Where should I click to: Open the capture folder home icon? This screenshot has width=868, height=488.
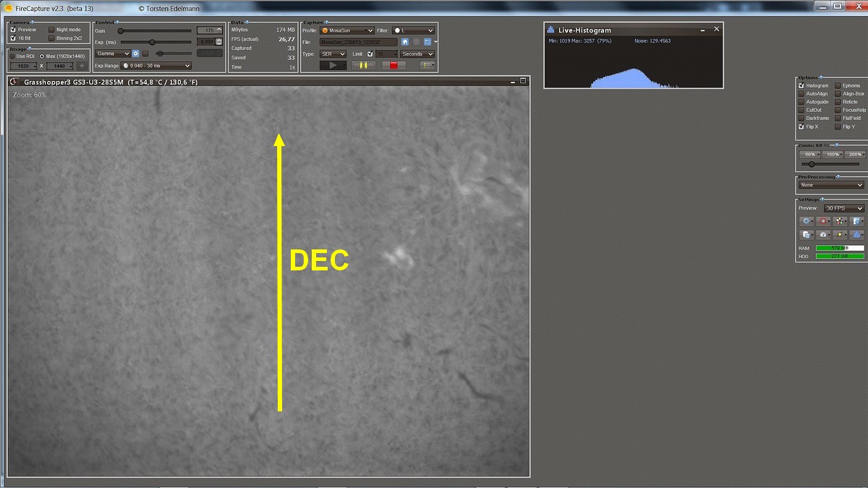click(405, 42)
